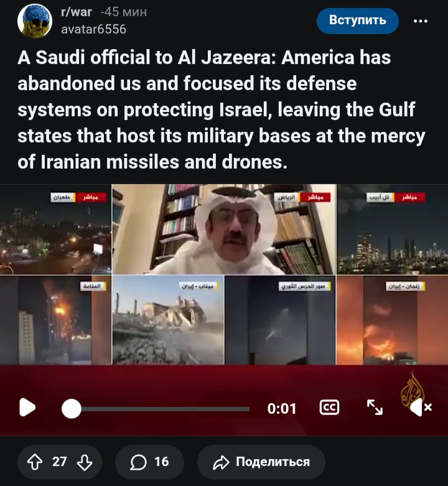
Task: View avatar6556 user profile
Action: [93, 29]
